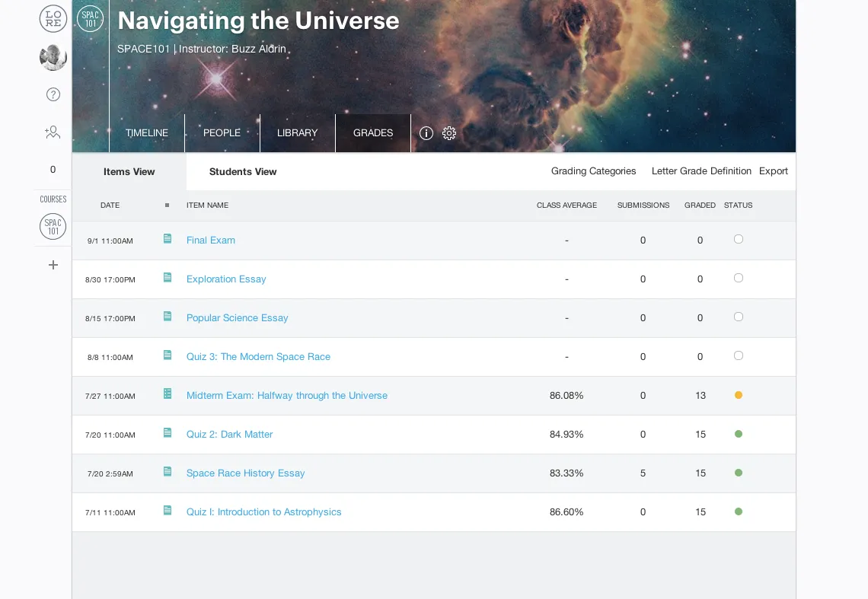Screen dimensions: 868x599
Task: Click class average 84.93% value
Action: pos(566,434)
